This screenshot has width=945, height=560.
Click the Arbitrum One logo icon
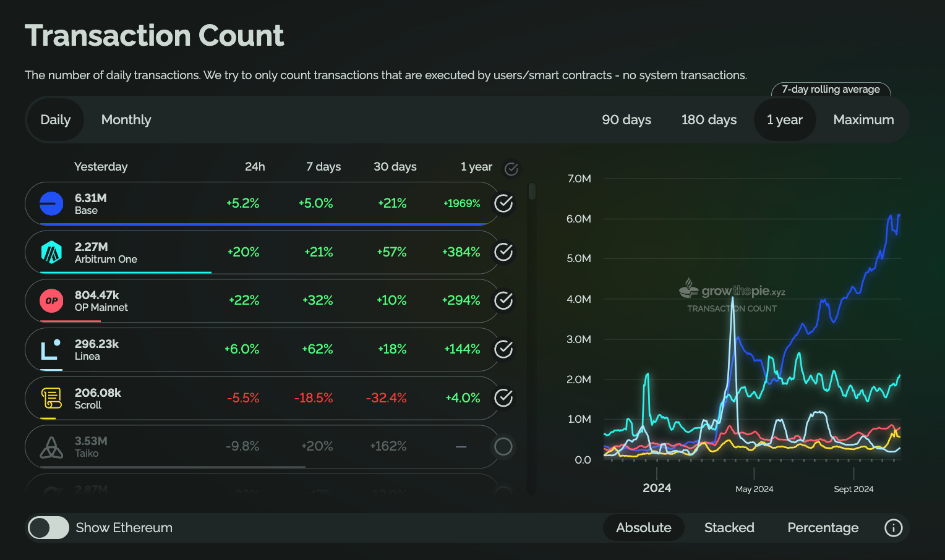51,252
